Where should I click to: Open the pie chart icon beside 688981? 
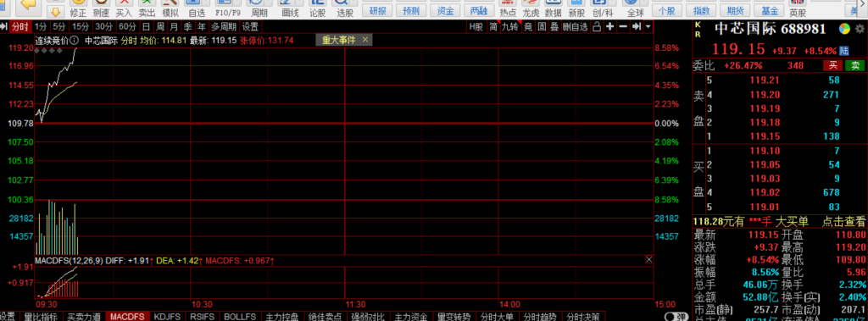844,29
